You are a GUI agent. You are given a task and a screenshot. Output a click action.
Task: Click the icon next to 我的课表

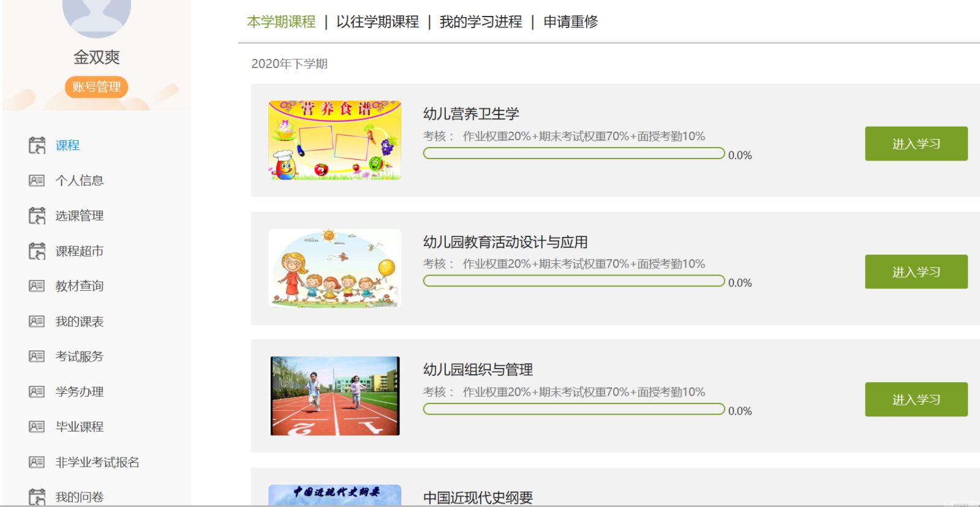(x=37, y=321)
